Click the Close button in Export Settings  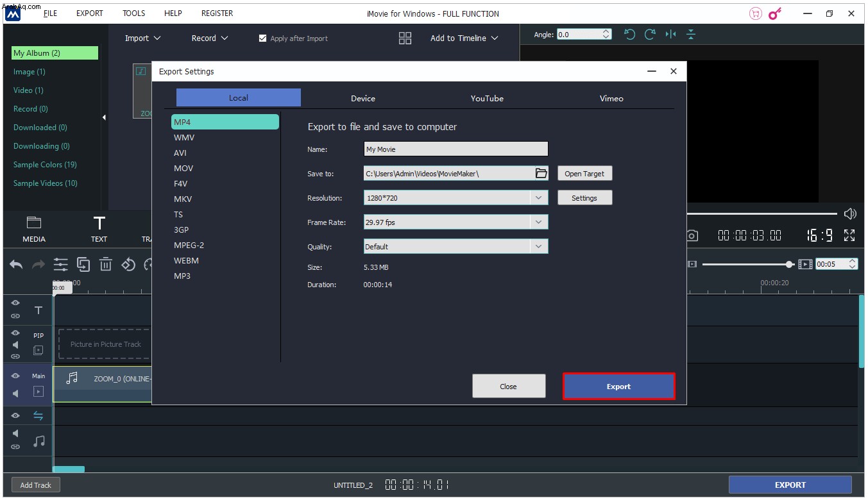point(509,386)
